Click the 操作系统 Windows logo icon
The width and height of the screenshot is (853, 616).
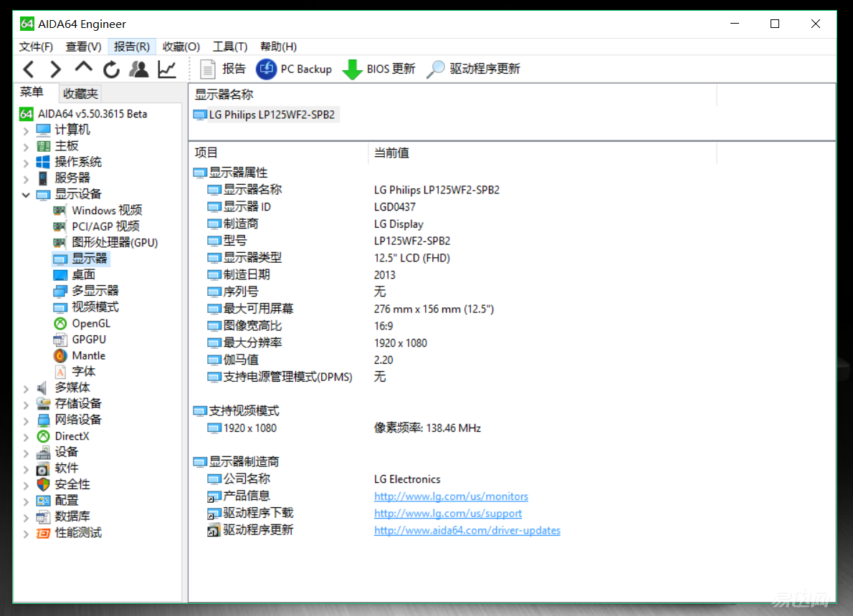43,162
